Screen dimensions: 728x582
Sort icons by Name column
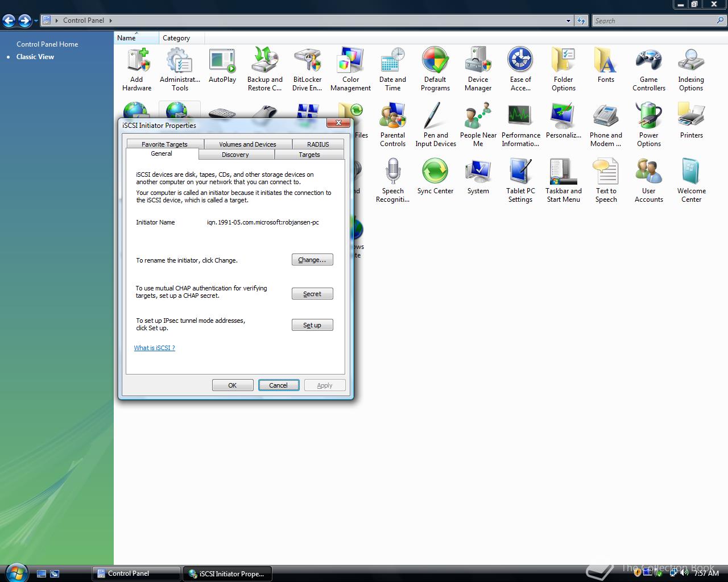click(x=136, y=38)
